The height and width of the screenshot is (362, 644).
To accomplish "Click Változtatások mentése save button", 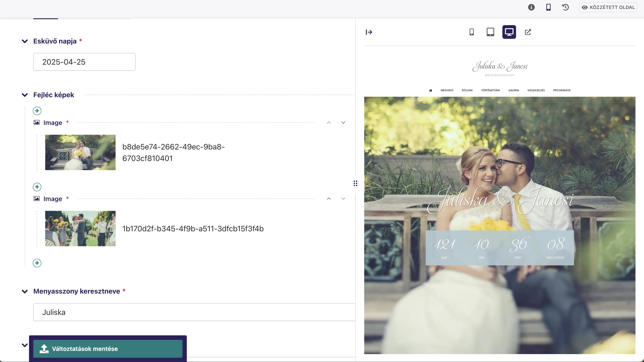I will [108, 349].
